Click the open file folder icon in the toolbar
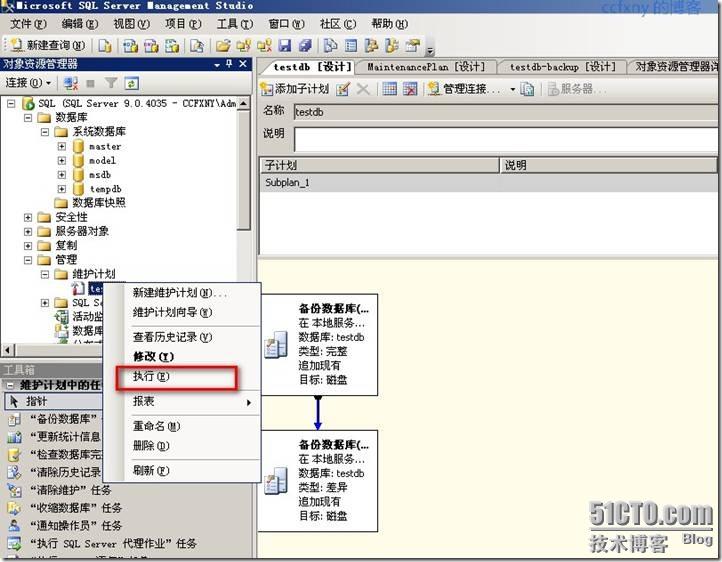Image resolution: width=722 pixels, height=562 pixels. tap(223, 46)
